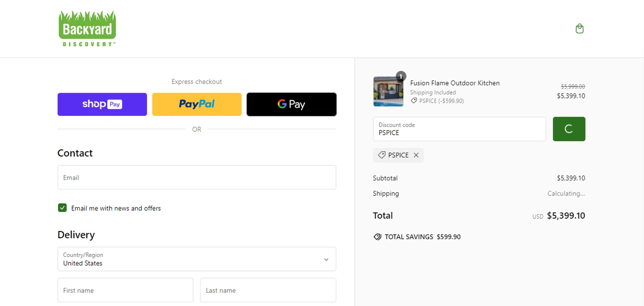Focus the Email input field
This screenshot has width=644, height=306.
(x=197, y=177)
